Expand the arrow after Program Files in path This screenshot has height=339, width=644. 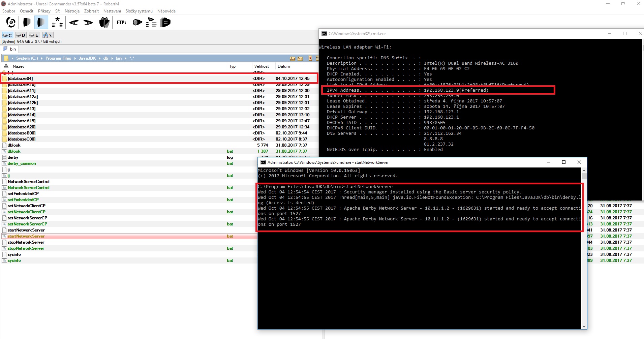(75, 58)
